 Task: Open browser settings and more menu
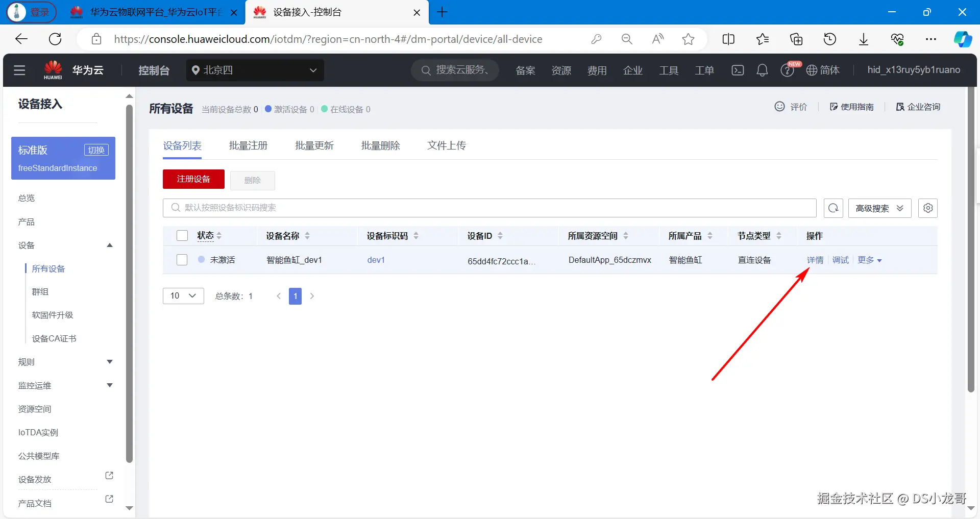[931, 39]
